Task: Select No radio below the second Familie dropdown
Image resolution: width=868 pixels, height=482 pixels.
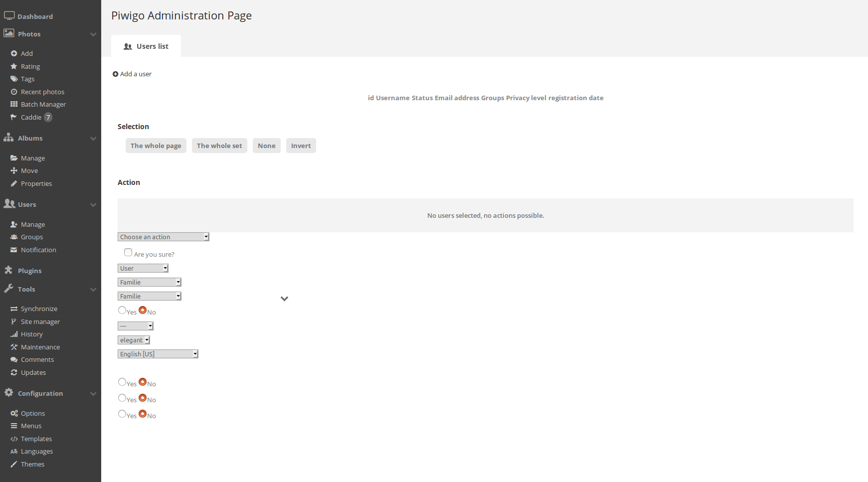Action: tap(143, 310)
